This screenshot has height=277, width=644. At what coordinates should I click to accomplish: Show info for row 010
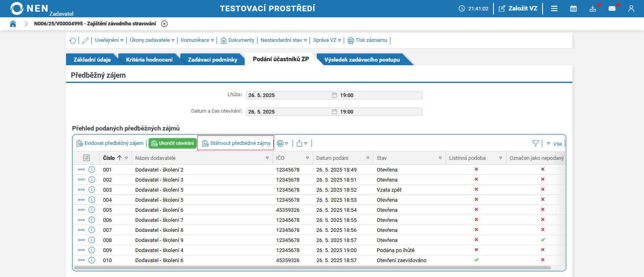coord(92,260)
